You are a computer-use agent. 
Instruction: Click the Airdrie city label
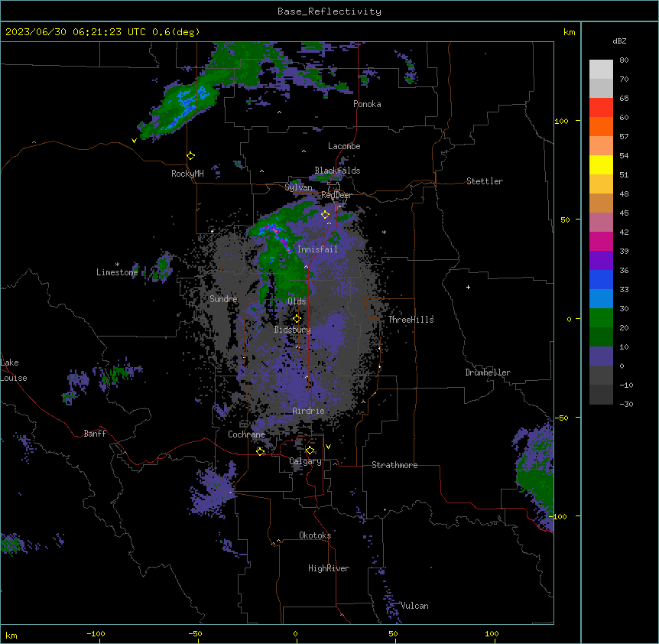point(309,411)
